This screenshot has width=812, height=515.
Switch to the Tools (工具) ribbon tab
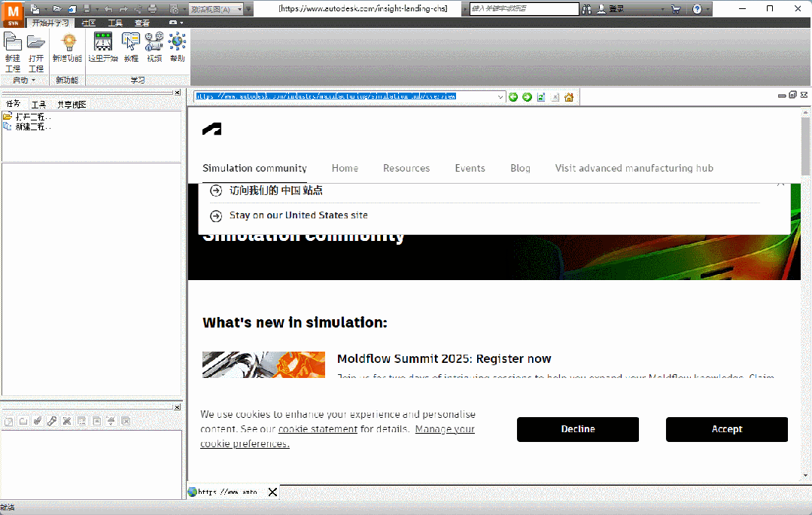pos(115,23)
